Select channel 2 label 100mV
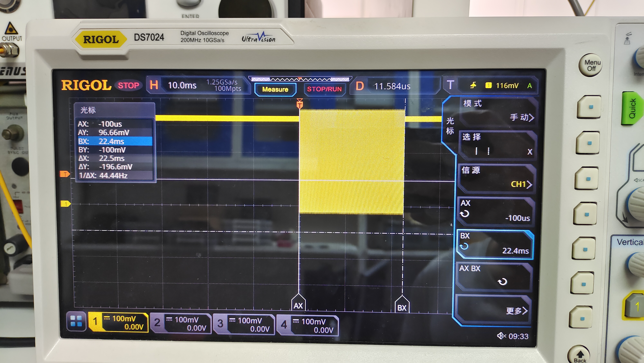644x363 pixels. (186, 319)
